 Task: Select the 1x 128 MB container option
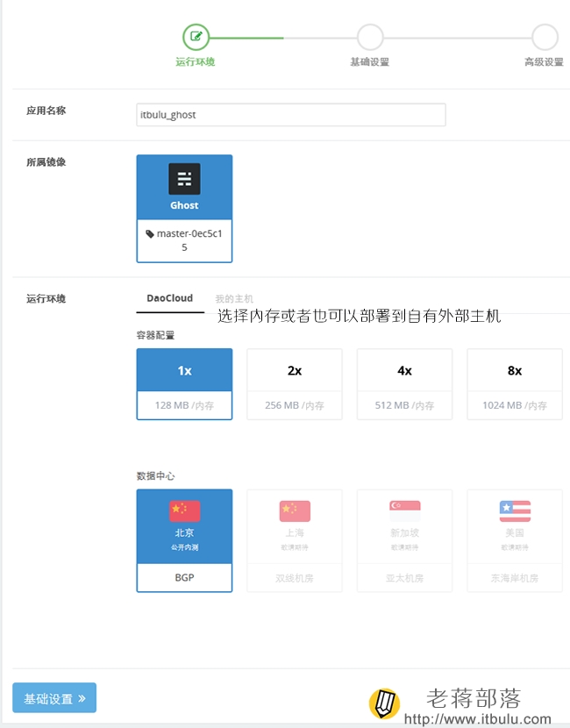click(x=184, y=384)
